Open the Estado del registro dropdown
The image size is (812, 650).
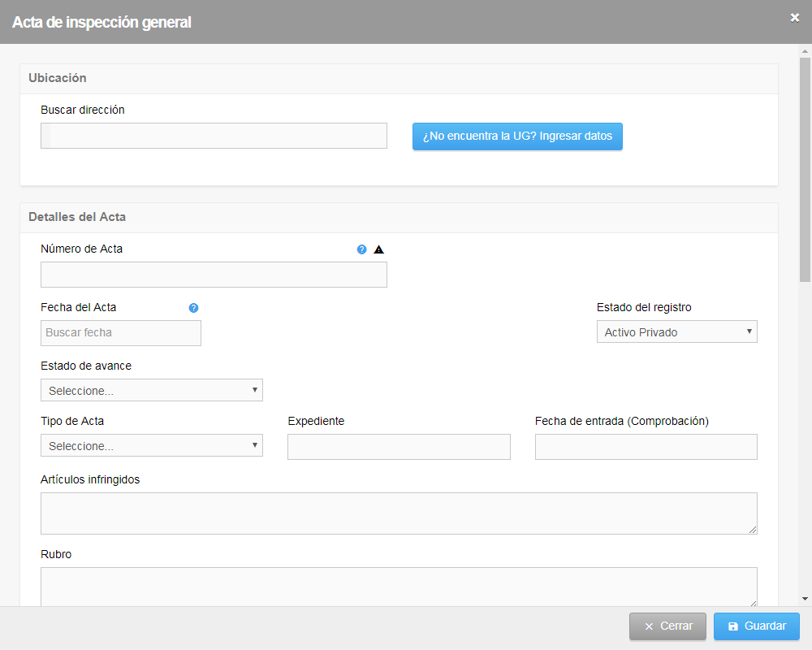click(677, 331)
